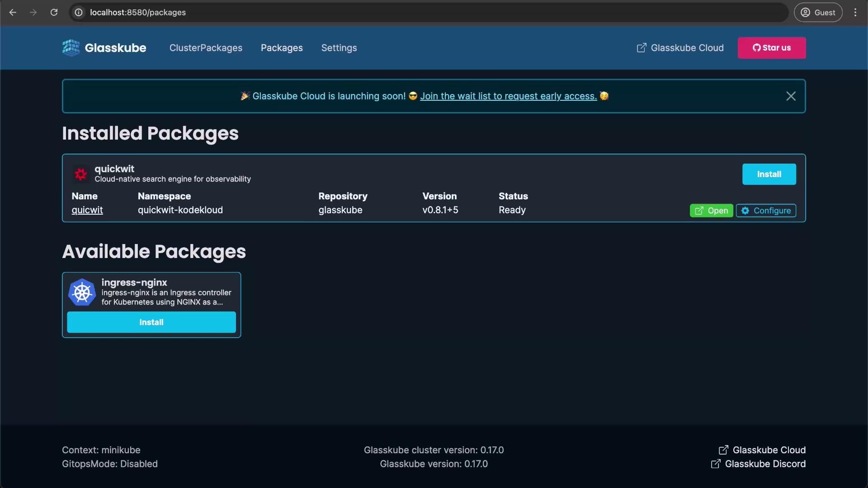Screen dimensions: 868x488
Task: Click the ingress-nginx description text
Action: click(166, 297)
